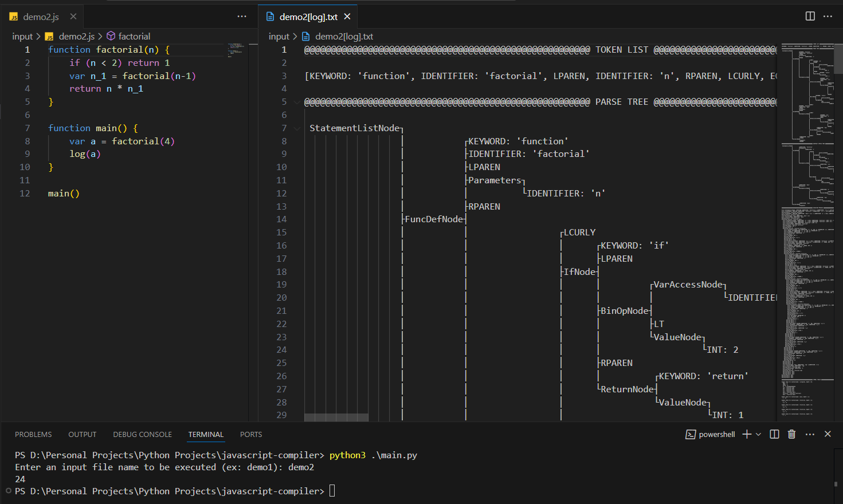The width and height of the screenshot is (843, 504).
Task: Click 'function factorial(n) {' code line
Action: (109, 50)
